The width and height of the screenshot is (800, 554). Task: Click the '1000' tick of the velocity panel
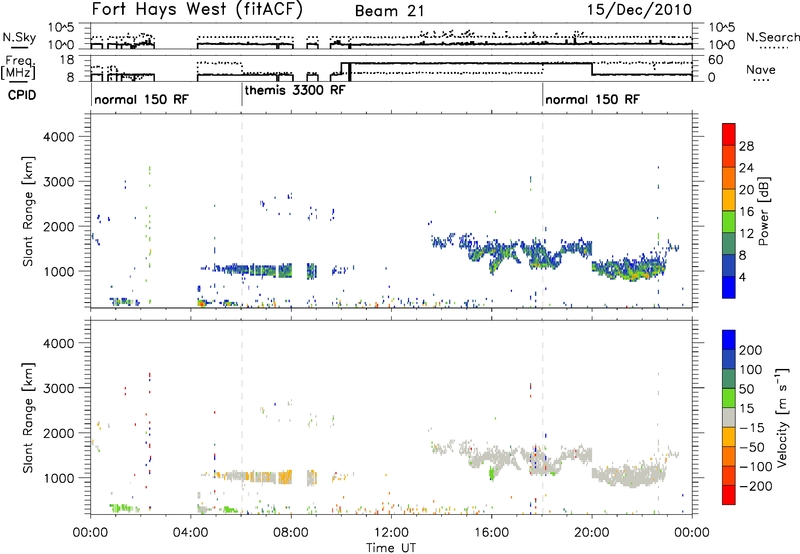59,478
